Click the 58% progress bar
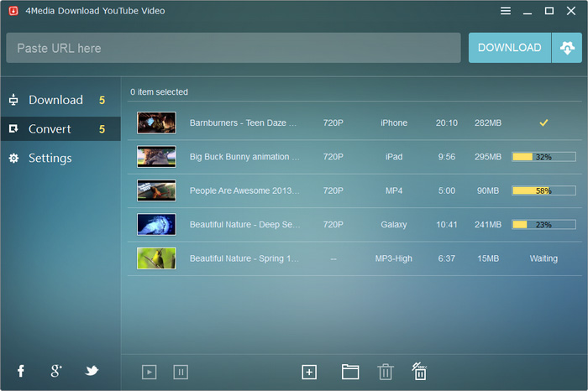This screenshot has width=588, height=391. coord(543,190)
